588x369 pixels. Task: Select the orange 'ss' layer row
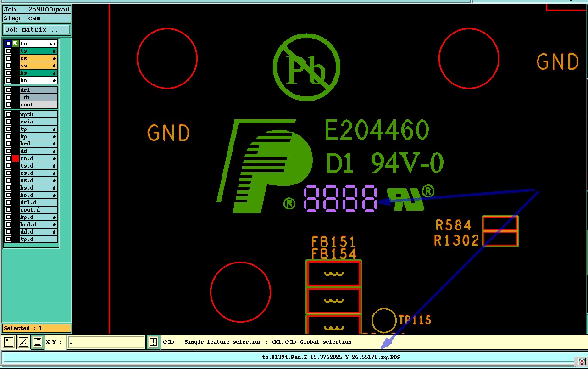[38, 66]
